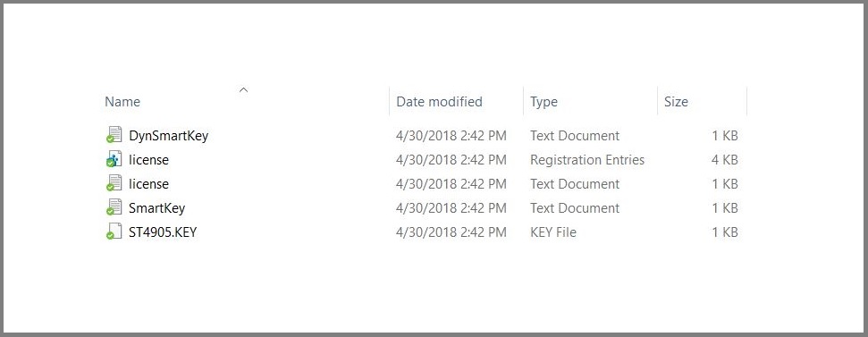
Task: Sort files by Name column header
Action: coord(122,102)
